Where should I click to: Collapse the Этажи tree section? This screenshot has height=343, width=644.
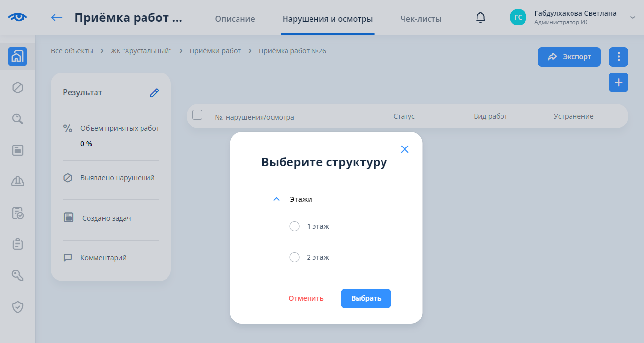[276, 199]
